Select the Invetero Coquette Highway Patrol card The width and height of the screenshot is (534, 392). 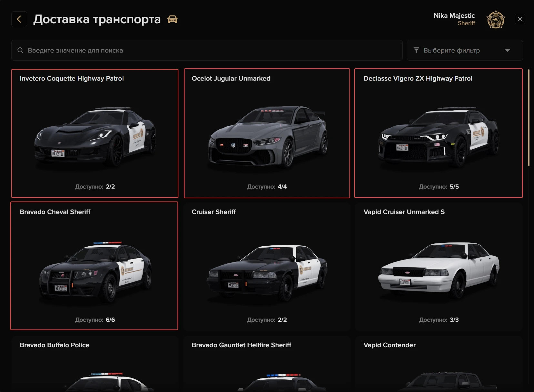coord(95,133)
